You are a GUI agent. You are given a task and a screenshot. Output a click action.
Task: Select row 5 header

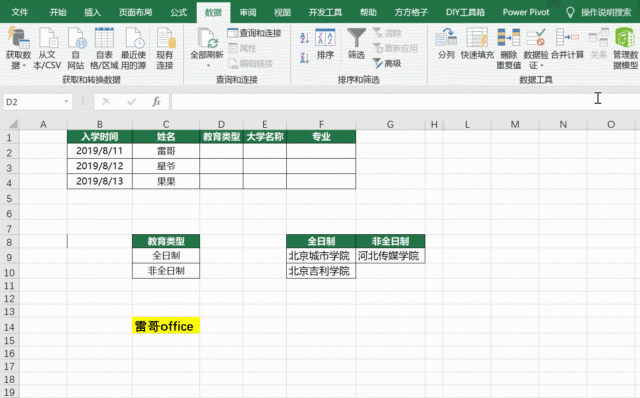[9, 198]
